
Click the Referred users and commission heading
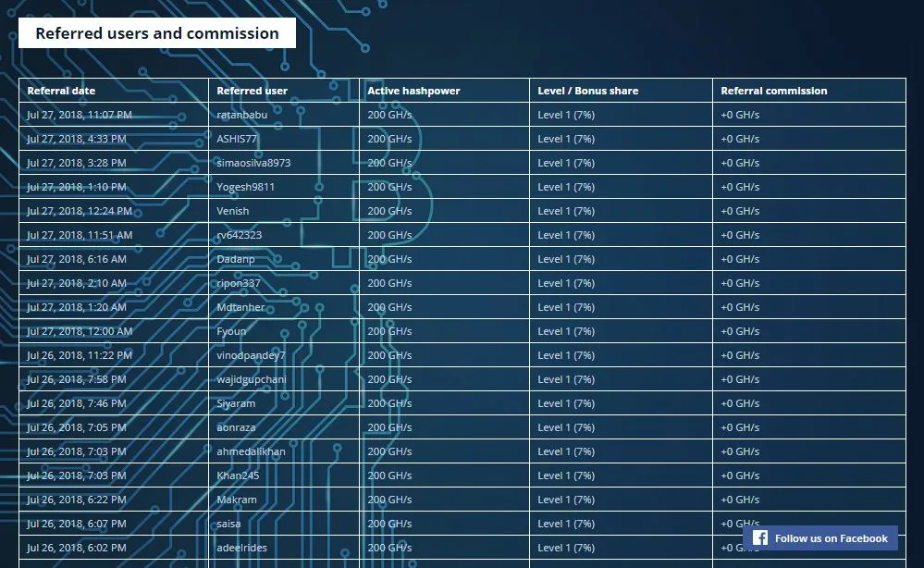(156, 33)
